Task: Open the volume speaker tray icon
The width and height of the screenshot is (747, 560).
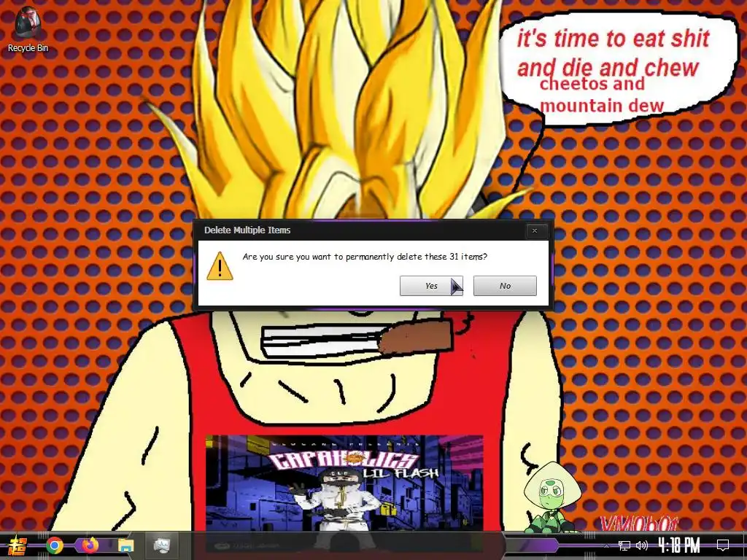Action: click(642, 545)
